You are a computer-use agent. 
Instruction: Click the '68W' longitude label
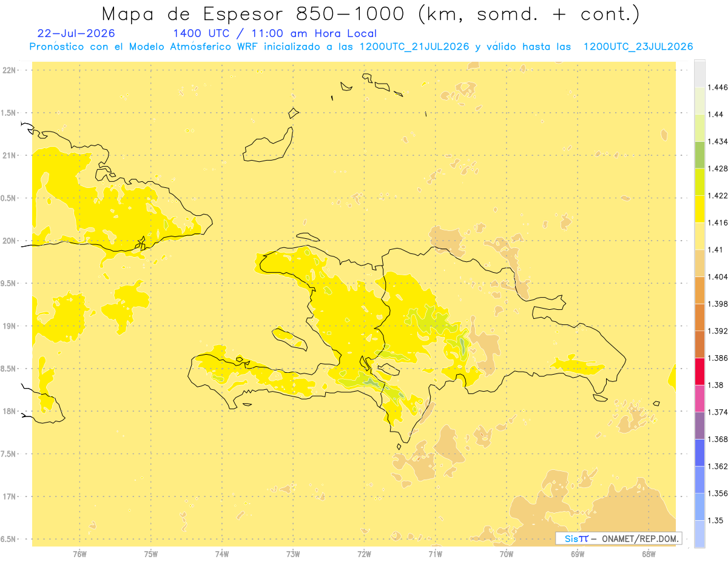[x=649, y=554]
